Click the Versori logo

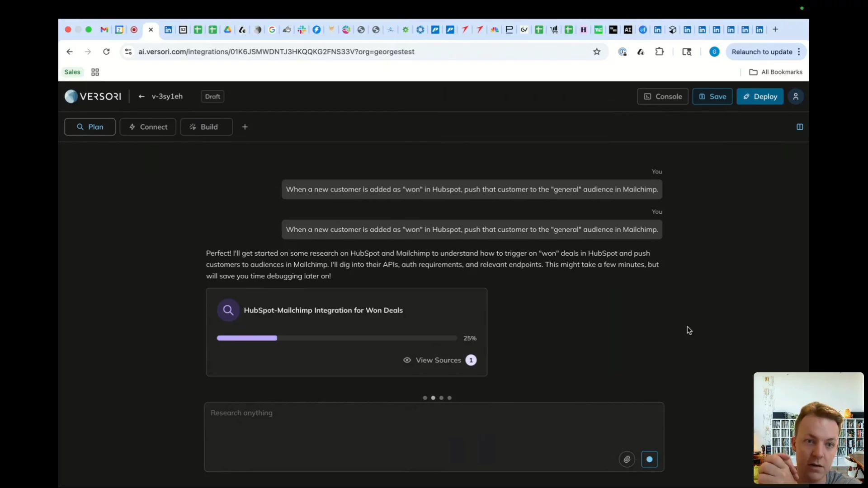pos(93,97)
